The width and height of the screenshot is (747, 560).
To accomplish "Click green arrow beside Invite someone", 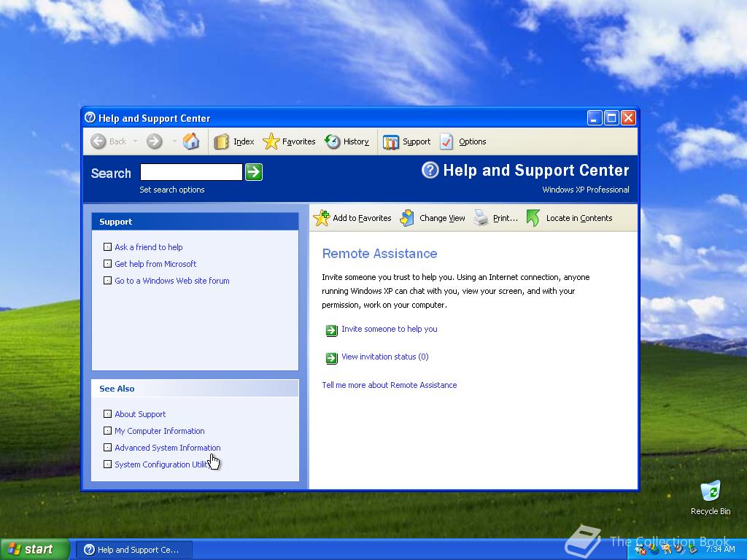I will coord(332,330).
